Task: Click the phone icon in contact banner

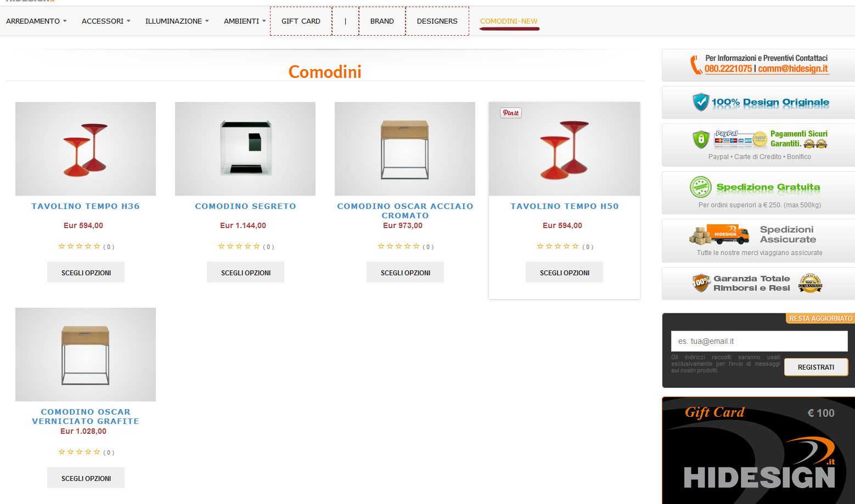Action: click(696, 65)
